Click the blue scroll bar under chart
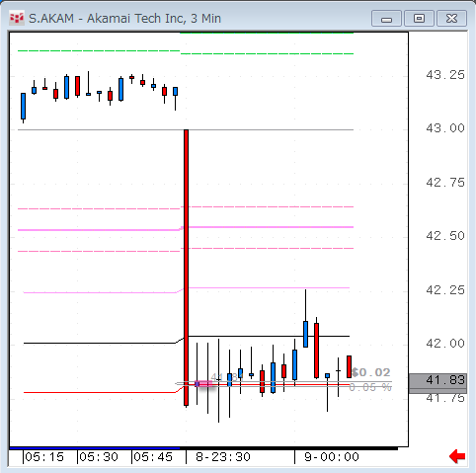This screenshot has width=476, height=473. [x=95, y=448]
